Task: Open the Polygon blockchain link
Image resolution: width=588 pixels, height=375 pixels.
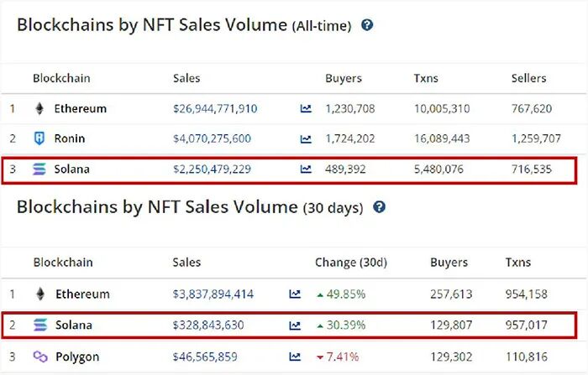Action: click(x=76, y=357)
